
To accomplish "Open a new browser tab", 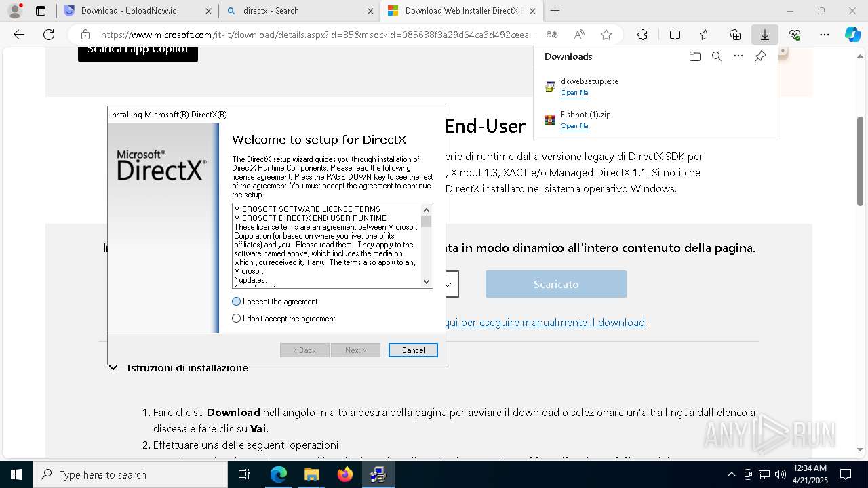I will (555, 11).
